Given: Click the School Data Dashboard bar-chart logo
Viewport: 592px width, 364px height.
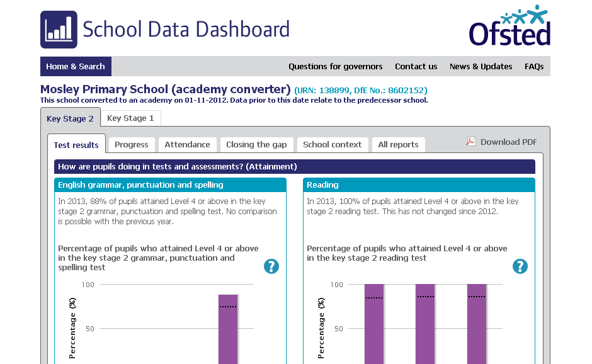Looking at the screenshot, I should pyautogui.click(x=59, y=30).
